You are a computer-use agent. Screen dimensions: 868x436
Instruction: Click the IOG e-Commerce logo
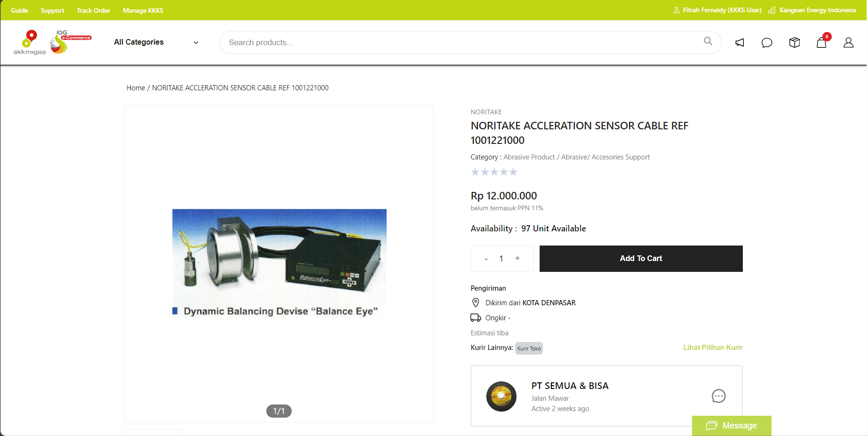click(71, 42)
